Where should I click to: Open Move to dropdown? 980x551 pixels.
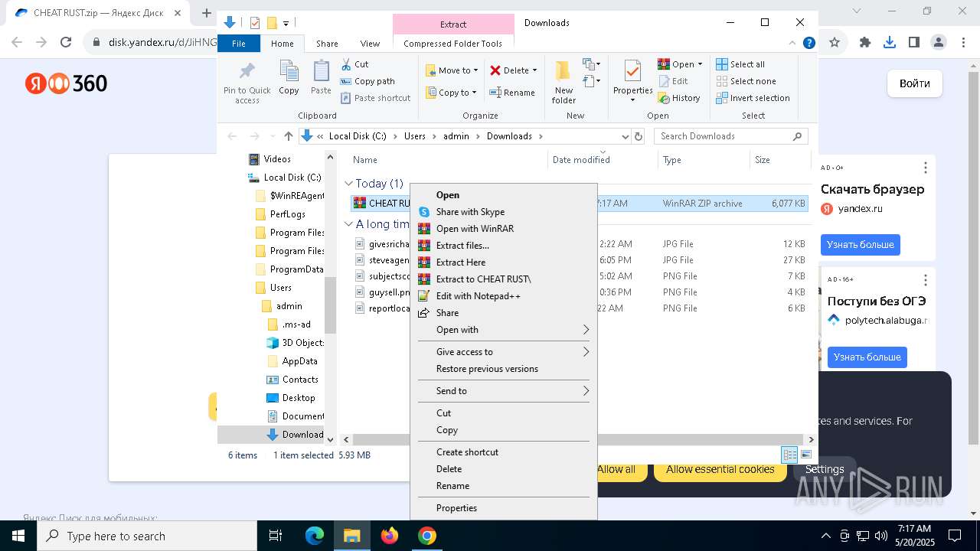452,70
